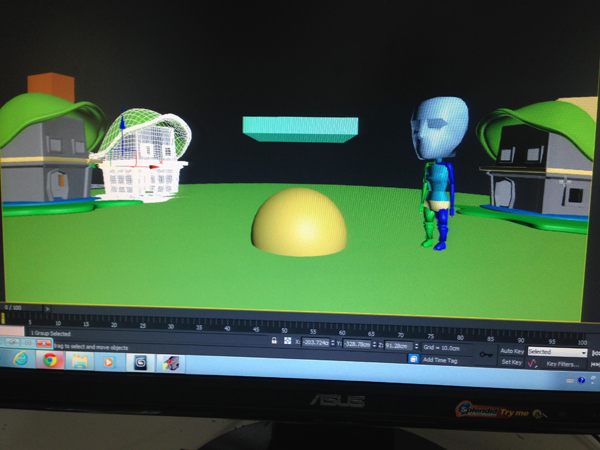Click the Z coordinate spinner arrows
The height and width of the screenshot is (450, 600).
point(417,346)
